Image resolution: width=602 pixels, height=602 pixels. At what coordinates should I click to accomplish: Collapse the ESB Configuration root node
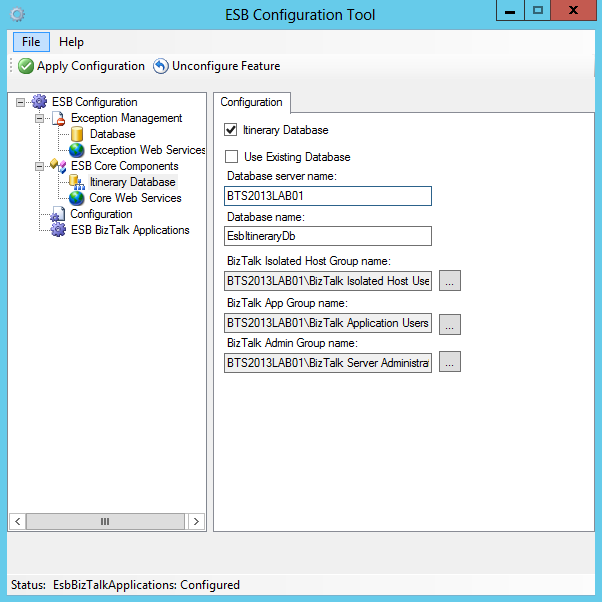coord(21,102)
